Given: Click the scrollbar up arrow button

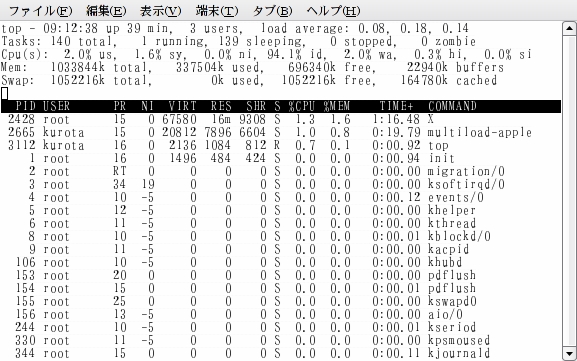Looking at the screenshot, I should pos(569,28).
